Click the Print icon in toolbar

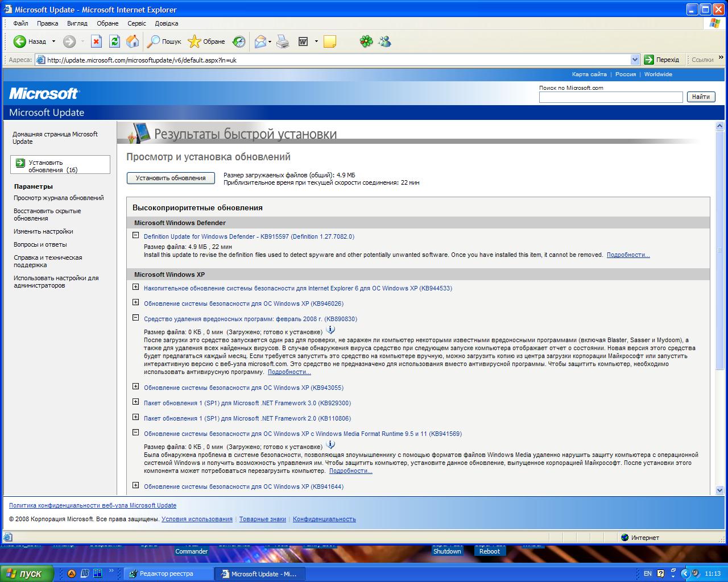coord(283,41)
